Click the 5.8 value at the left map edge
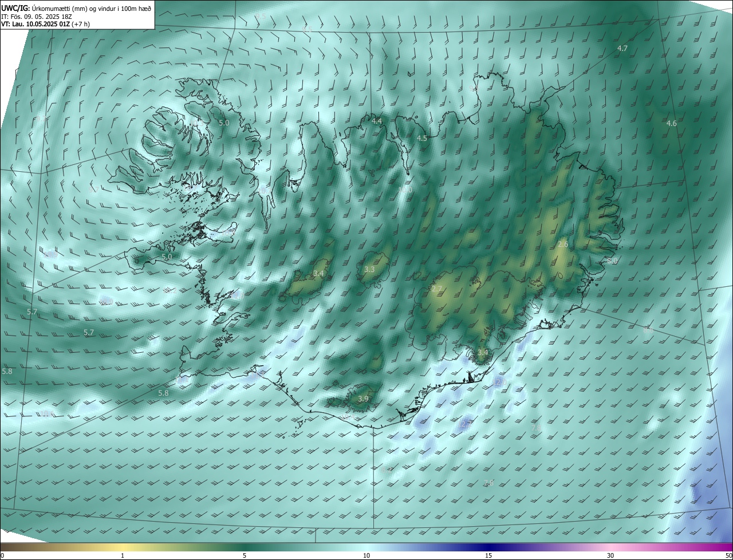733x560 pixels. (x=7, y=371)
